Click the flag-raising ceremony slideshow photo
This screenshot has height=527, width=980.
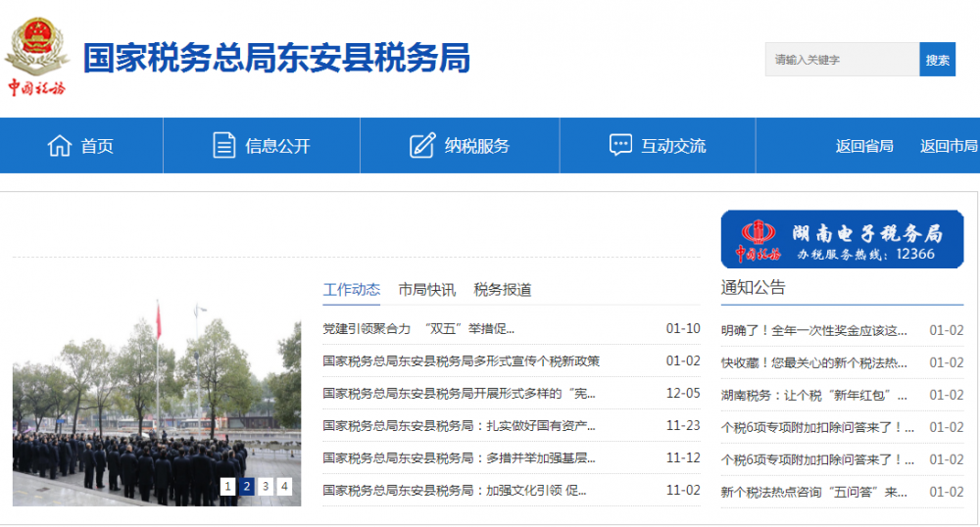click(157, 402)
